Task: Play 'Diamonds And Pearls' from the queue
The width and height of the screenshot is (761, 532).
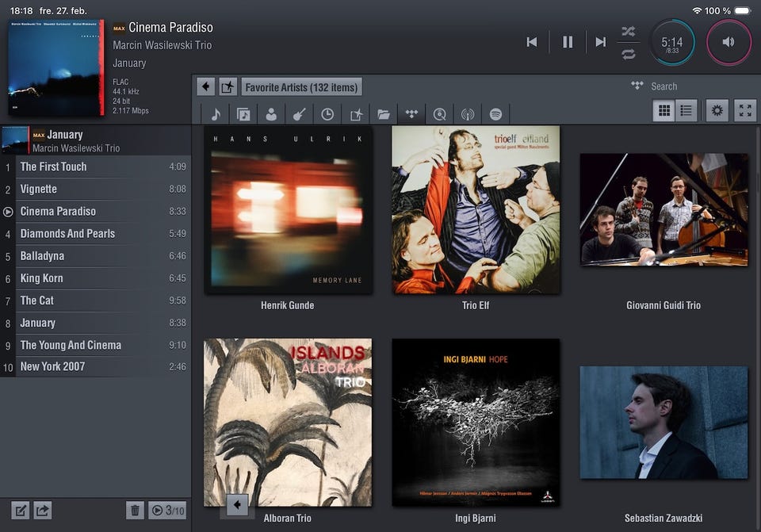Action: pos(67,234)
